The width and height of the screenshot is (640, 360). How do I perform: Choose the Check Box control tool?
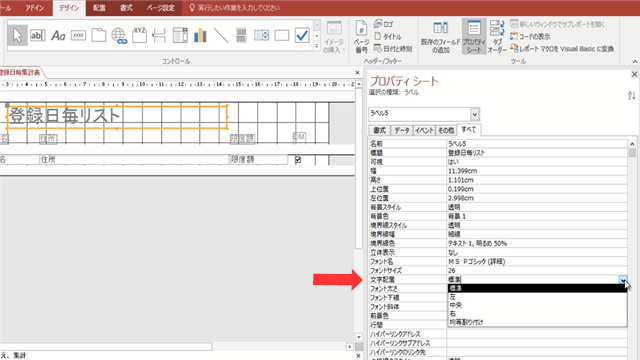(302, 36)
